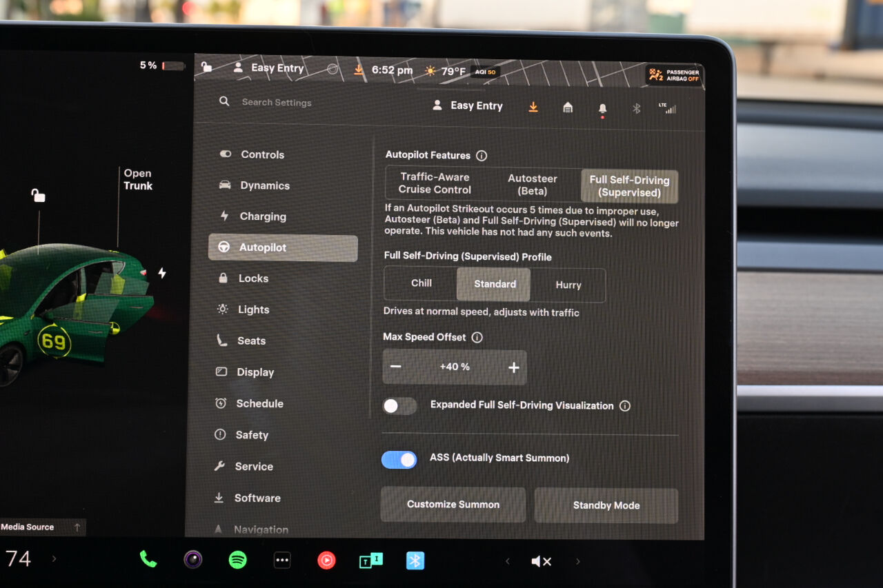Launch Spotify from the bottom bar
This screenshot has width=883, height=588.
238,560
